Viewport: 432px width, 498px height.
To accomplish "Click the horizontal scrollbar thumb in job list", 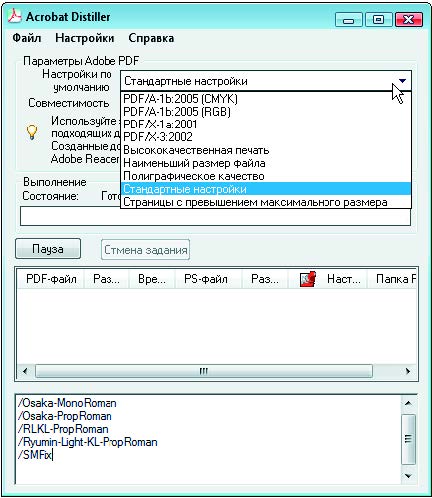I will click(x=204, y=371).
